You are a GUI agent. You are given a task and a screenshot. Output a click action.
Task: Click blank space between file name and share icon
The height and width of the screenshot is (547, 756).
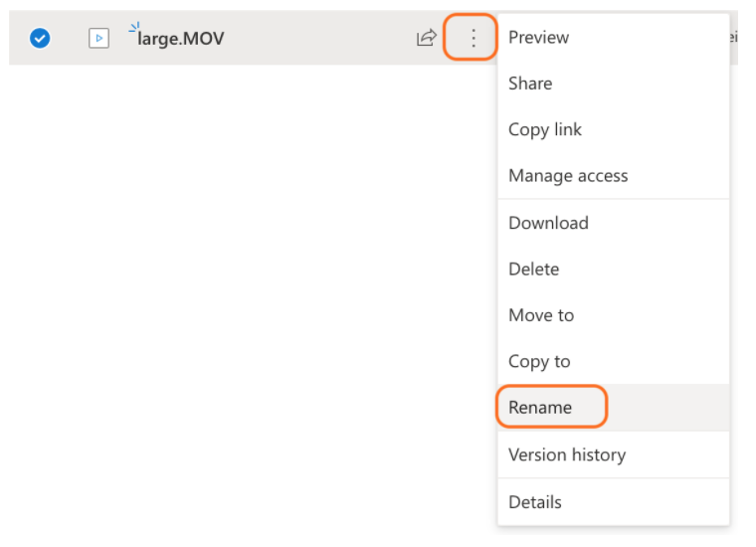318,38
